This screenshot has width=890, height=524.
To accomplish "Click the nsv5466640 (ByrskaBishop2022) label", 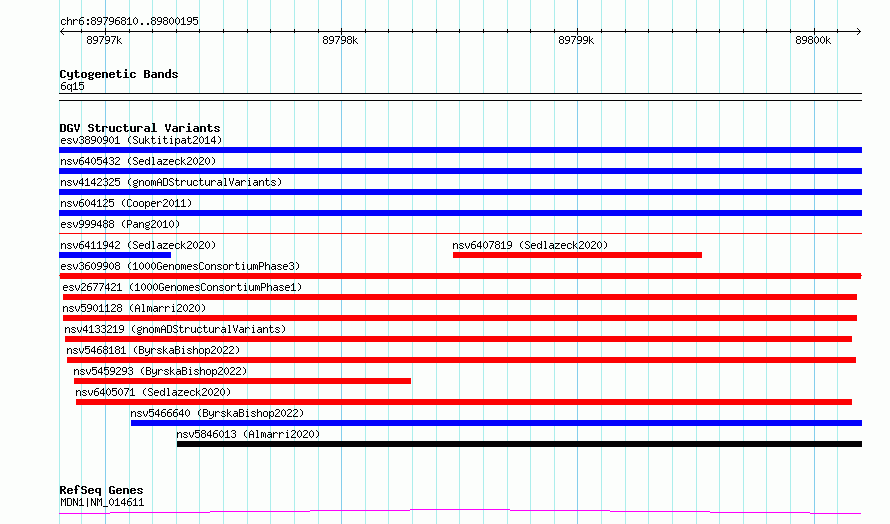I will [x=217, y=413].
